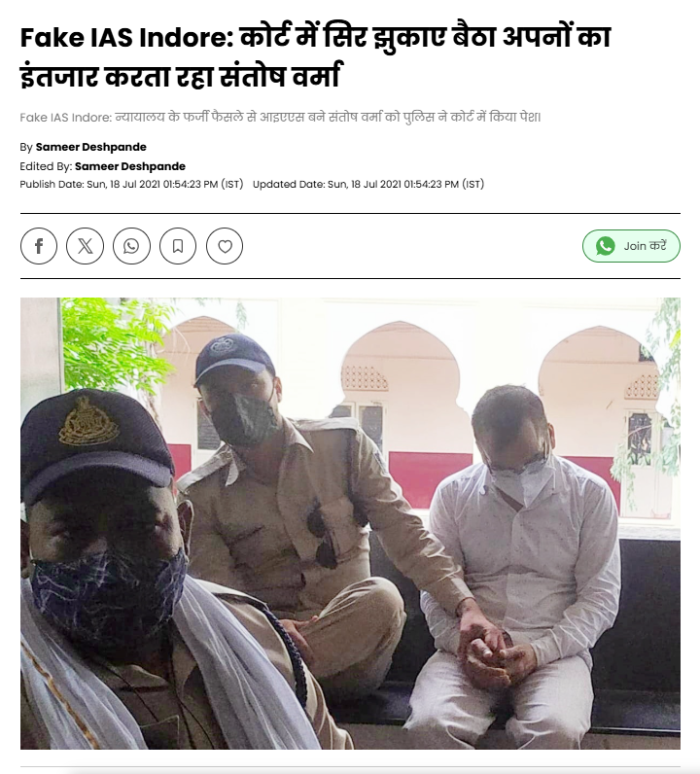Open the Edited By Sameer Deshpande link
Screen dimensions: 700x774
pyautogui.click(x=130, y=166)
